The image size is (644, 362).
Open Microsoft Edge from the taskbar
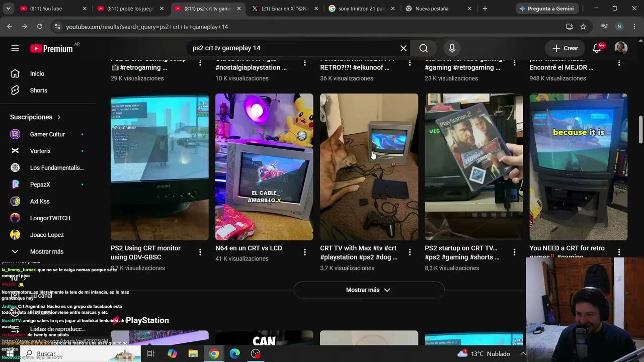pos(235,353)
